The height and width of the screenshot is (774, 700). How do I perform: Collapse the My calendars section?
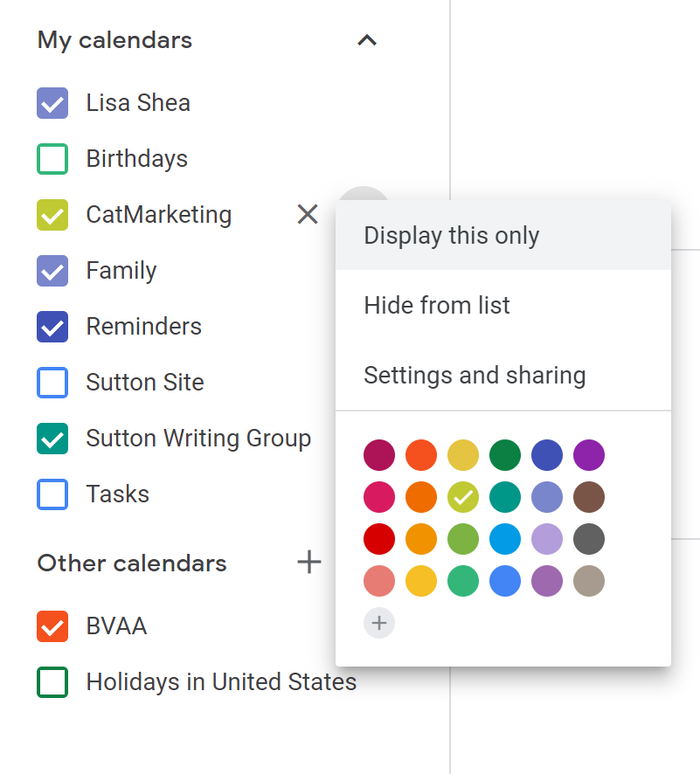[367, 40]
